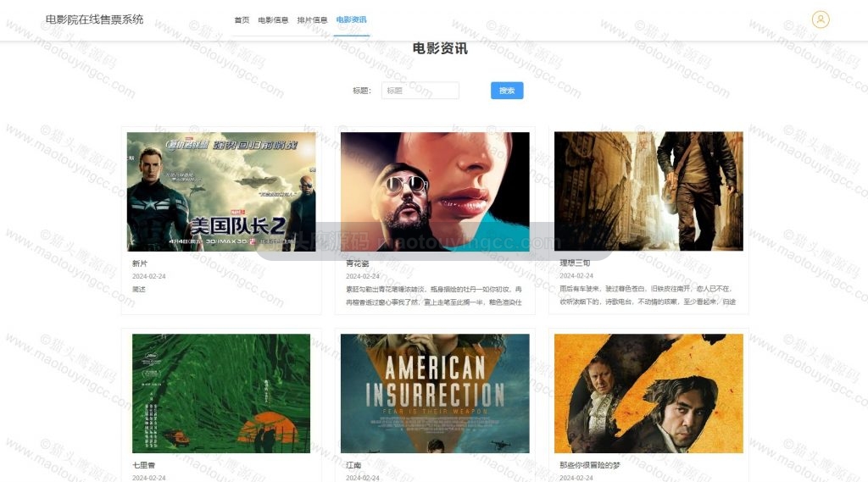
Task: Click the 电影院在线售票系统 site title
Action: point(94,19)
